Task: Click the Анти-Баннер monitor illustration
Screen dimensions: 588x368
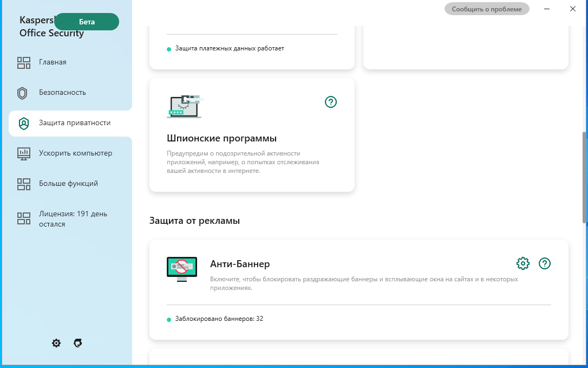Action: [x=182, y=269]
